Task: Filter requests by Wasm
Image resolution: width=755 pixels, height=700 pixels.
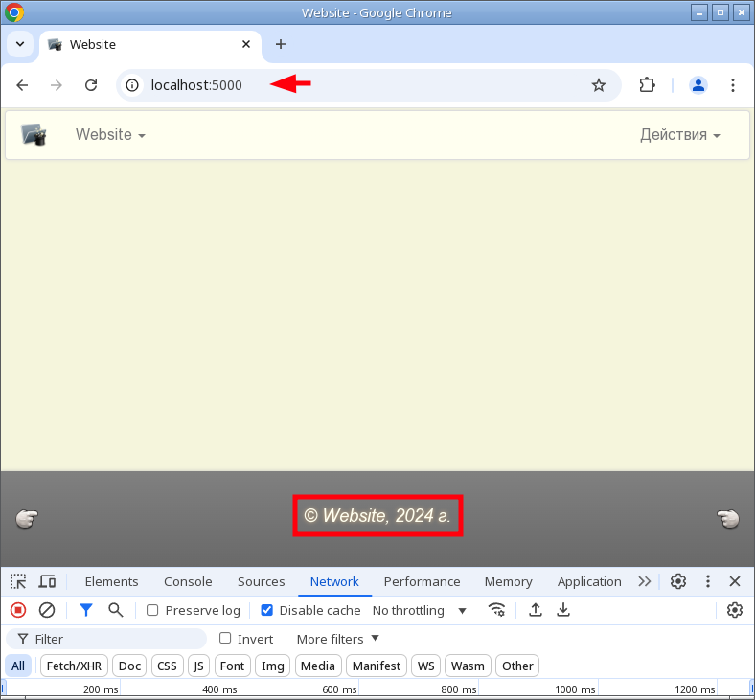Action: pyautogui.click(x=468, y=666)
